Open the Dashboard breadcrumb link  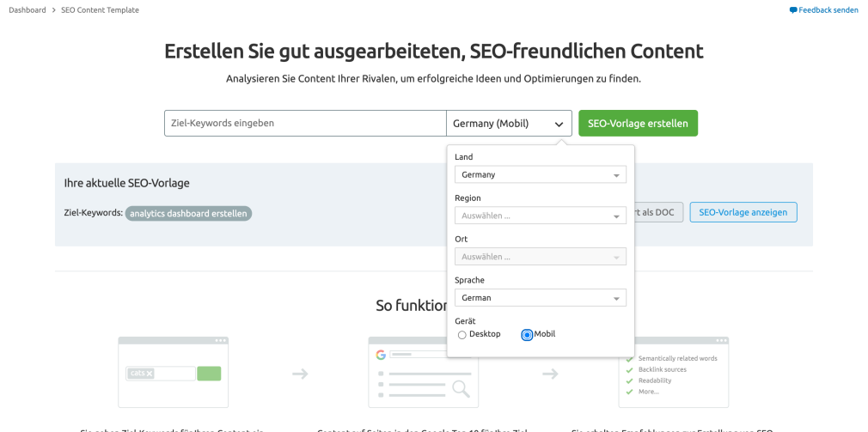coord(28,10)
